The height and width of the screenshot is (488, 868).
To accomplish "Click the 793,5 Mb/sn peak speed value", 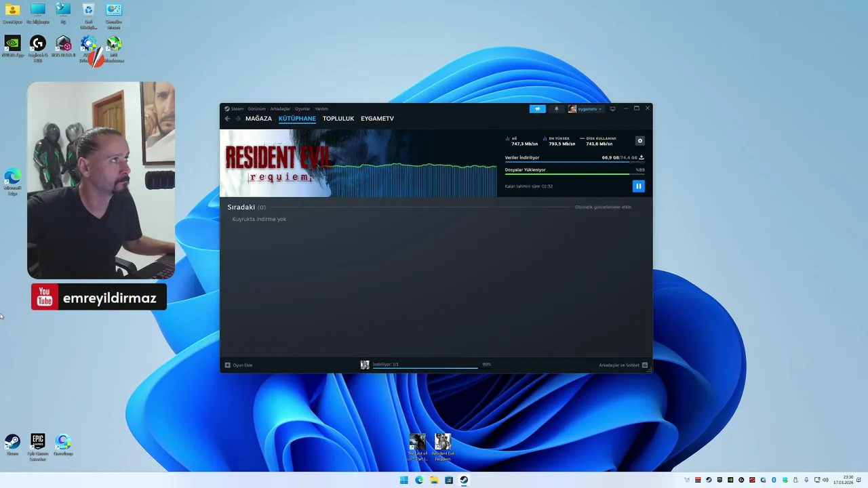I will click(x=562, y=144).
